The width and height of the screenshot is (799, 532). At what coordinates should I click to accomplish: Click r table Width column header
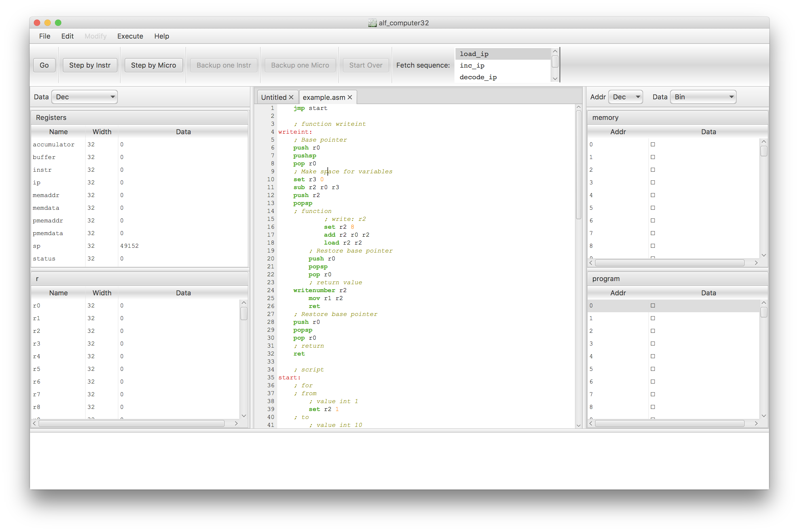pos(102,293)
